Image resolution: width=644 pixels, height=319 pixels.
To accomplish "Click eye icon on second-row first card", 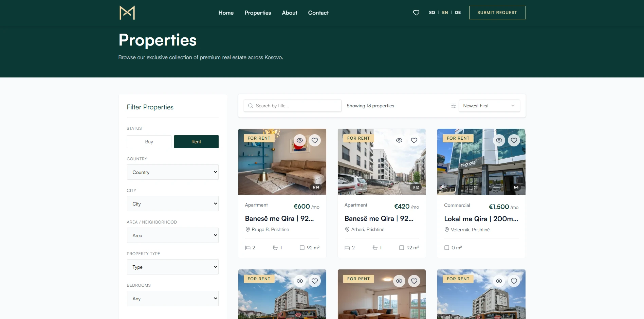I will pyautogui.click(x=300, y=281).
